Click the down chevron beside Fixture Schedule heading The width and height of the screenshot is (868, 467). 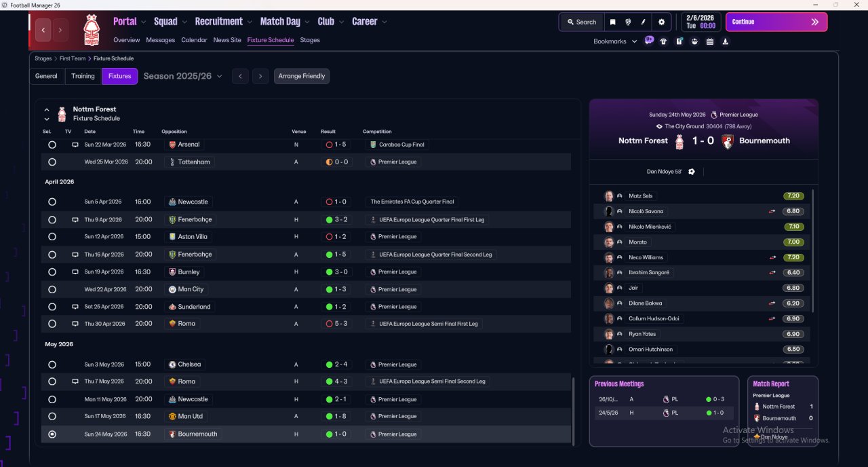(47, 119)
